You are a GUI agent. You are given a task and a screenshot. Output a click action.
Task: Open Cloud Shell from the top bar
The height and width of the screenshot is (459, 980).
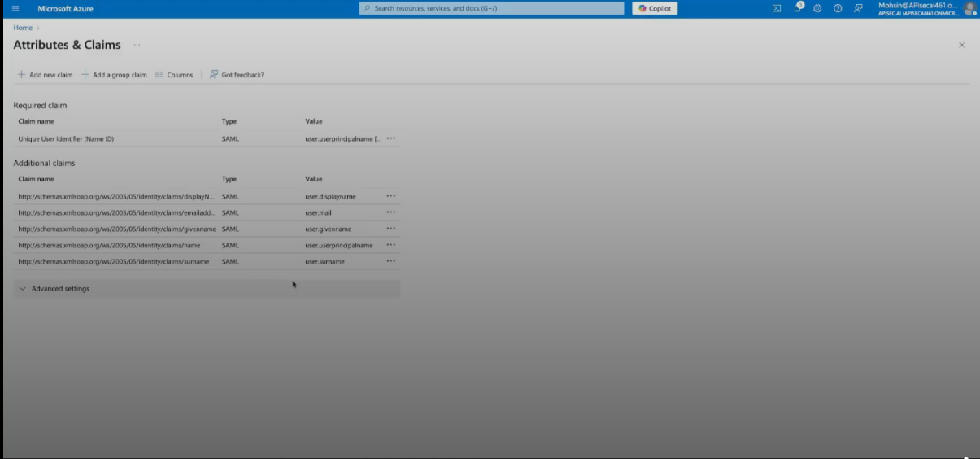coord(777,8)
